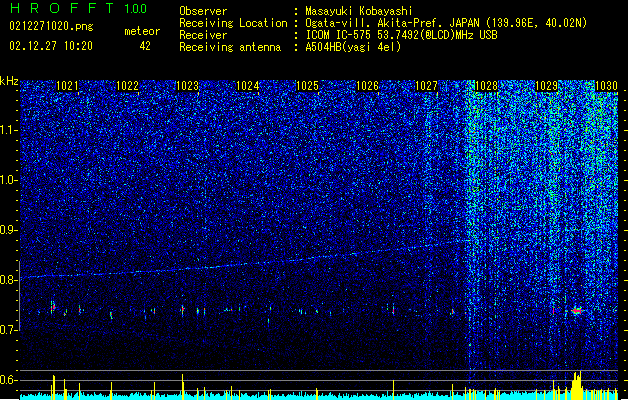Click the 0.9 kHz frequency tick label
Viewport: 629px width, 400px height.
[9, 230]
